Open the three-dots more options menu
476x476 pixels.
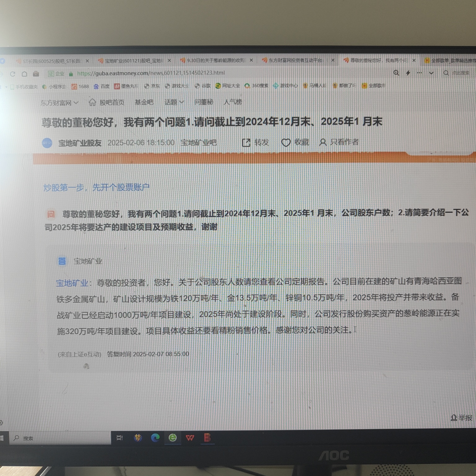pos(420,73)
